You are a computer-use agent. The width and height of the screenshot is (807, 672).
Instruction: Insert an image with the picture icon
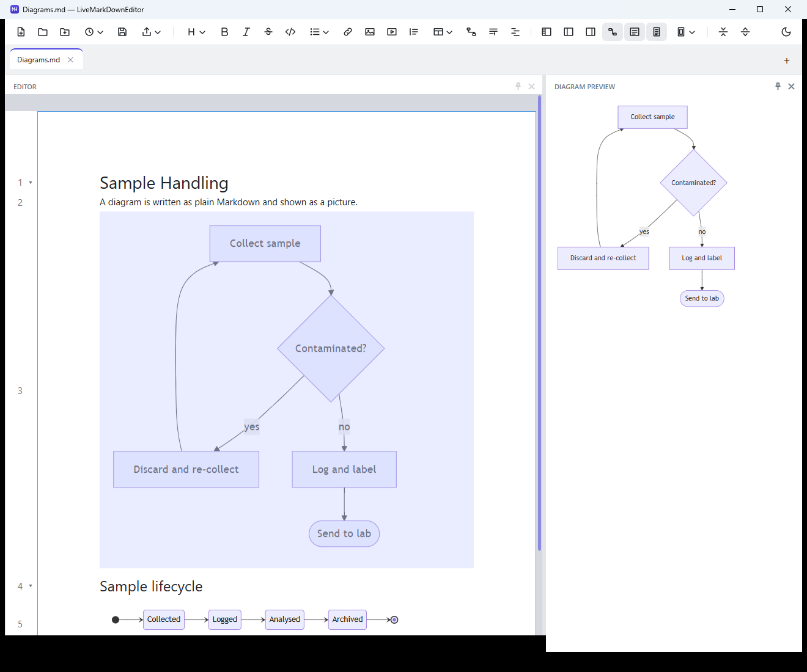click(370, 32)
